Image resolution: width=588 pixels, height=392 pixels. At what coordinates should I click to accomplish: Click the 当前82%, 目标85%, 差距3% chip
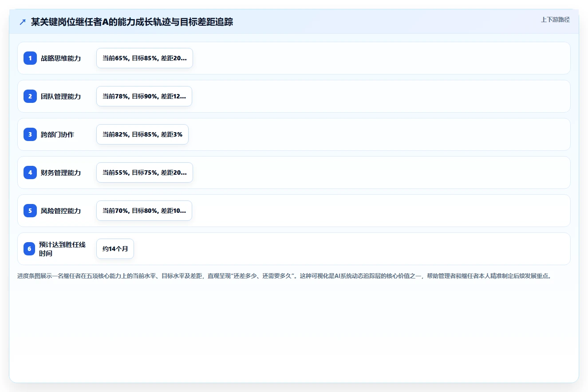click(142, 134)
